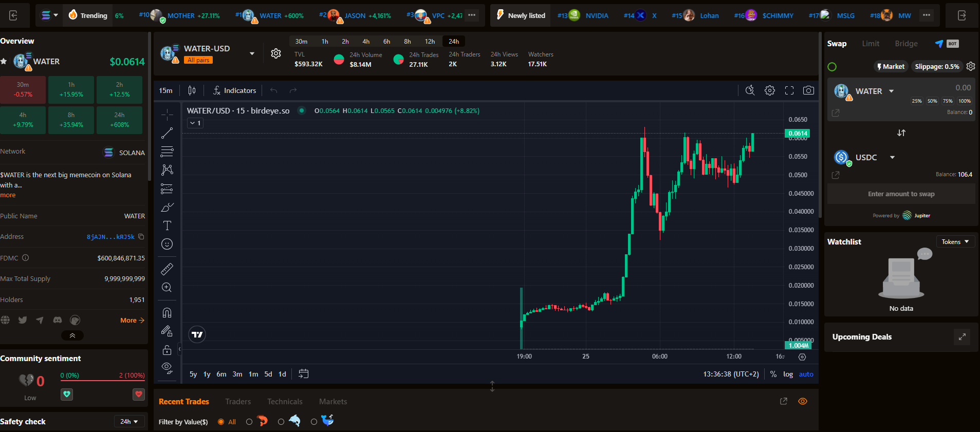Swap the WATER and USDC direction arrows
The width and height of the screenshot is (980, 432).
tap(901, 133)
